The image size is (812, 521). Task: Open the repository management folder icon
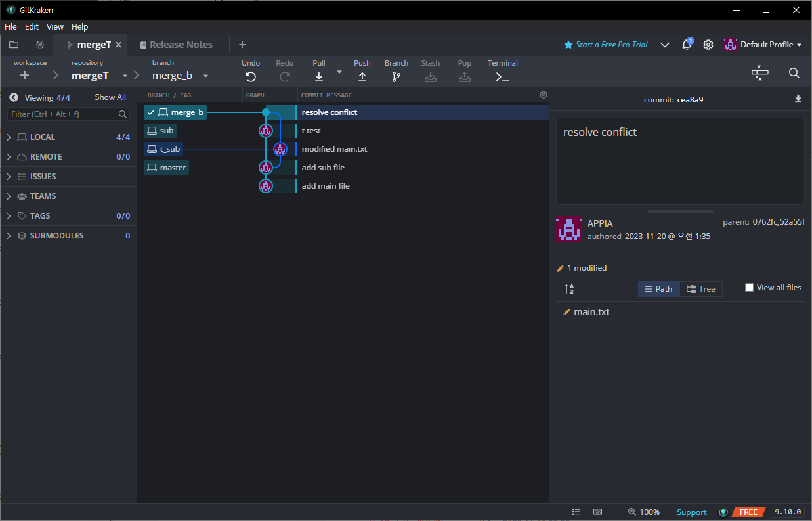coord(13,45)
